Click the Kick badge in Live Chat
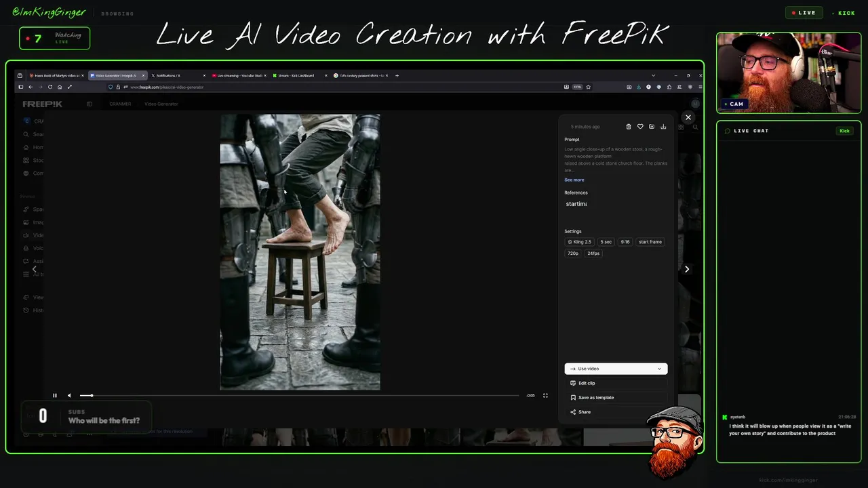The width and height of the screenshot is (868, 488). coord(844,131)
